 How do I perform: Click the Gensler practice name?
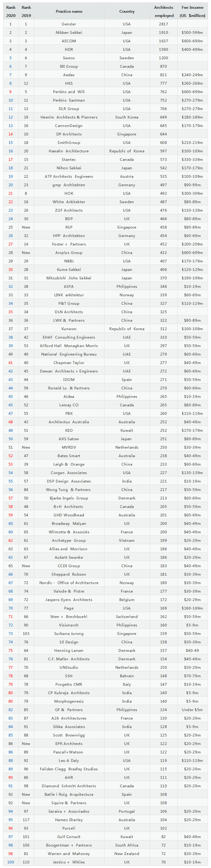(x=69, y=24)
